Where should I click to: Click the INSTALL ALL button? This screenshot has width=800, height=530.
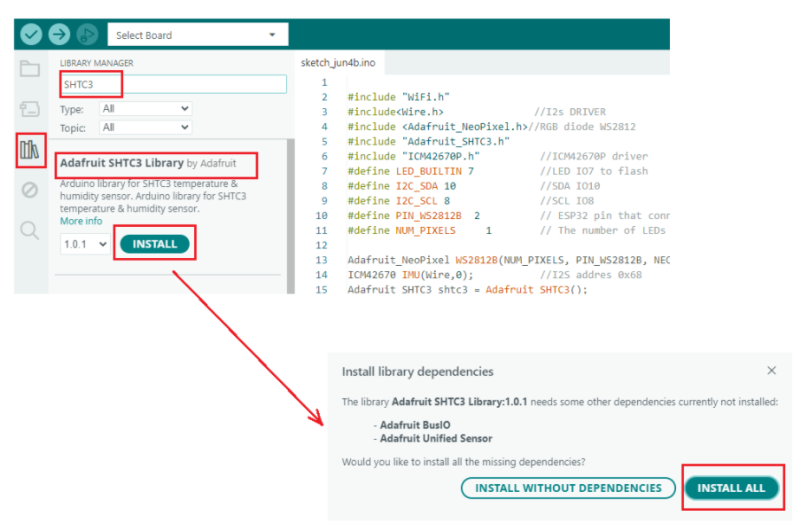(x=731, y=488)
